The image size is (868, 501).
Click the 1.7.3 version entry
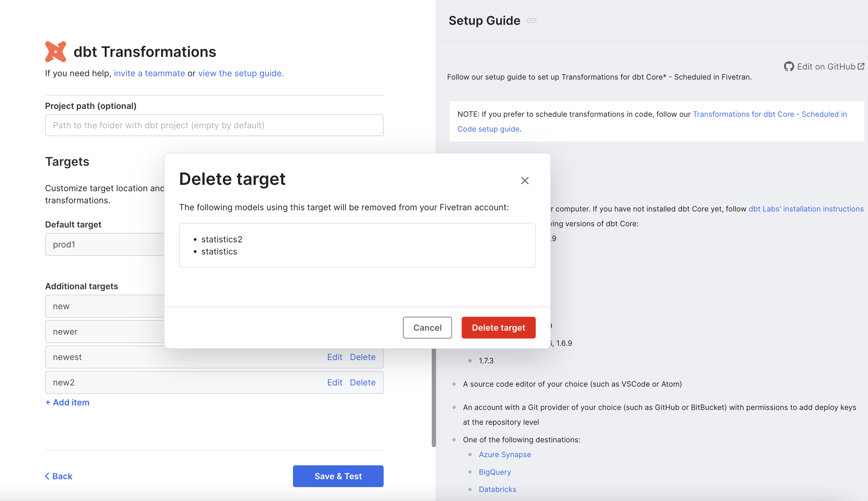click(486, 361)
